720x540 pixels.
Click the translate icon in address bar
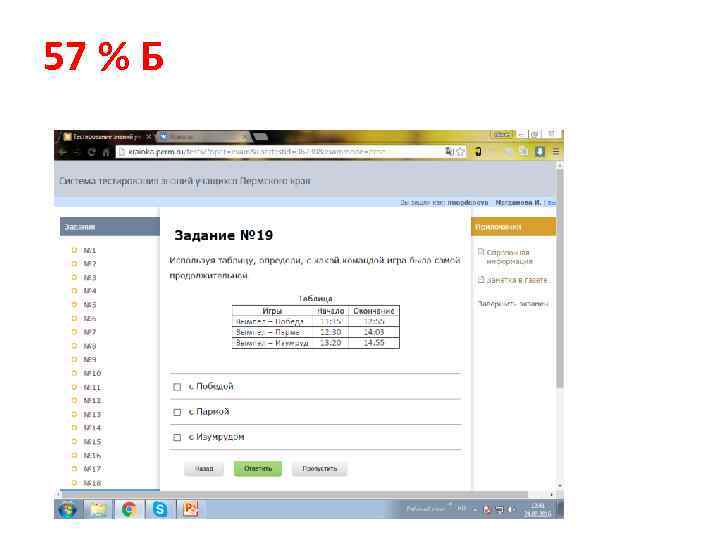click(449, 152)
